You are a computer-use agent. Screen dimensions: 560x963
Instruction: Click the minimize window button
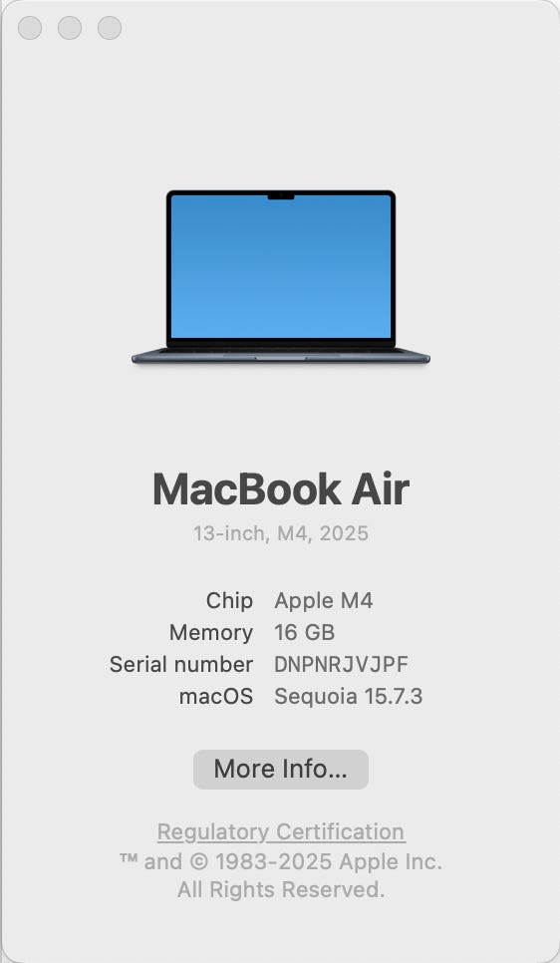point(70,28)
